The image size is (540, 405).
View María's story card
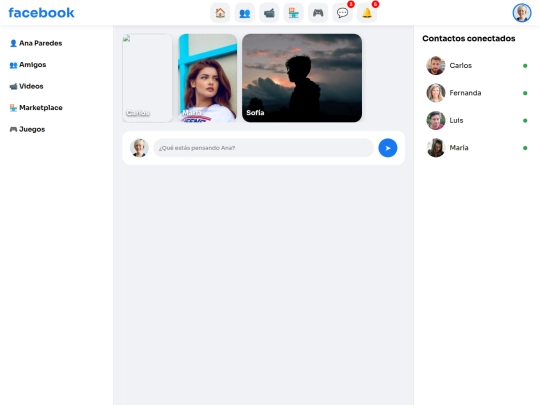208,78
